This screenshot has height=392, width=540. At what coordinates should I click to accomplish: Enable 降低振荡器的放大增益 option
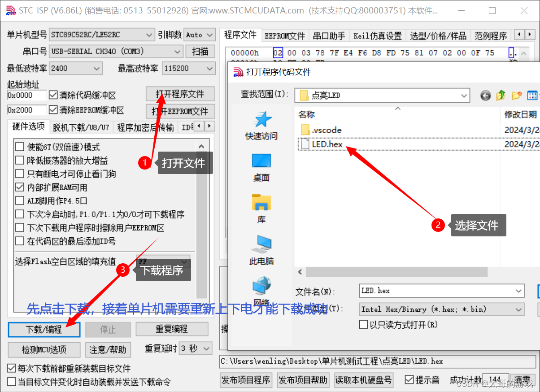20,161
